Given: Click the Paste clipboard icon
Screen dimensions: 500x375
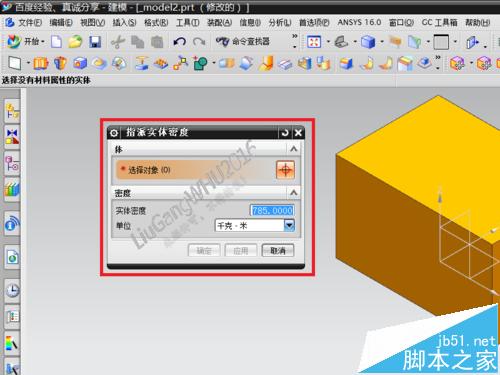Looking at the screenshot, I should [157, 42].
